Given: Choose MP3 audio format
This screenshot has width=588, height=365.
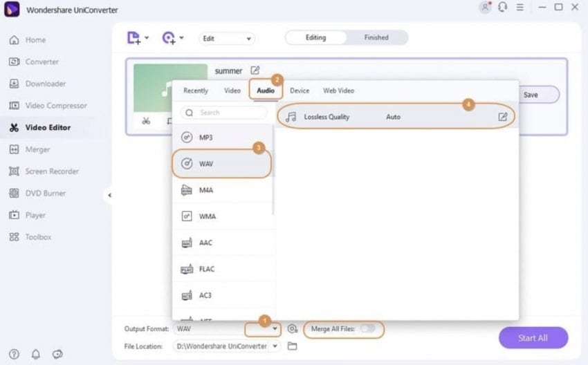Looking at the screenshot, I should 223,138.
